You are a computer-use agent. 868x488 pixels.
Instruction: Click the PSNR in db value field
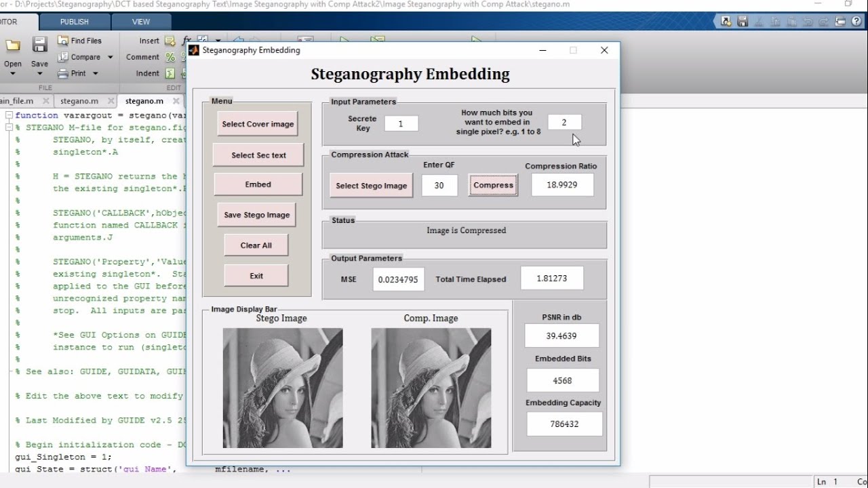pos(562,335)
